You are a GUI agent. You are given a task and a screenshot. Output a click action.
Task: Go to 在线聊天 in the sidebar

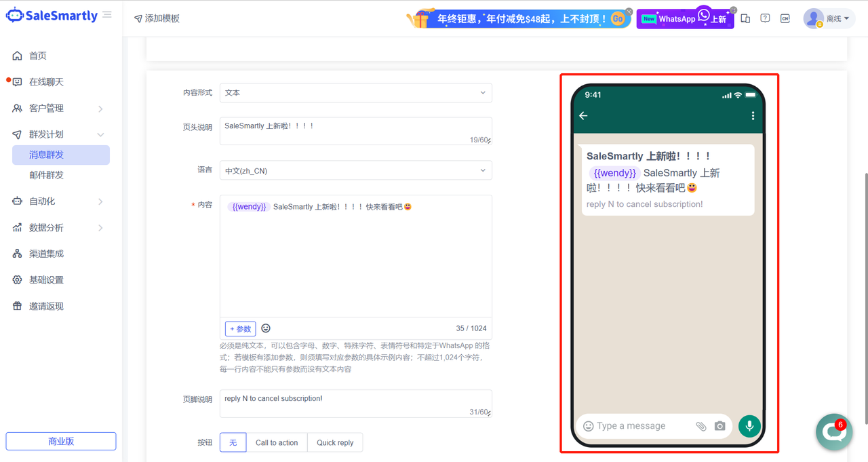pyautogui.click(x=46, y=82)
